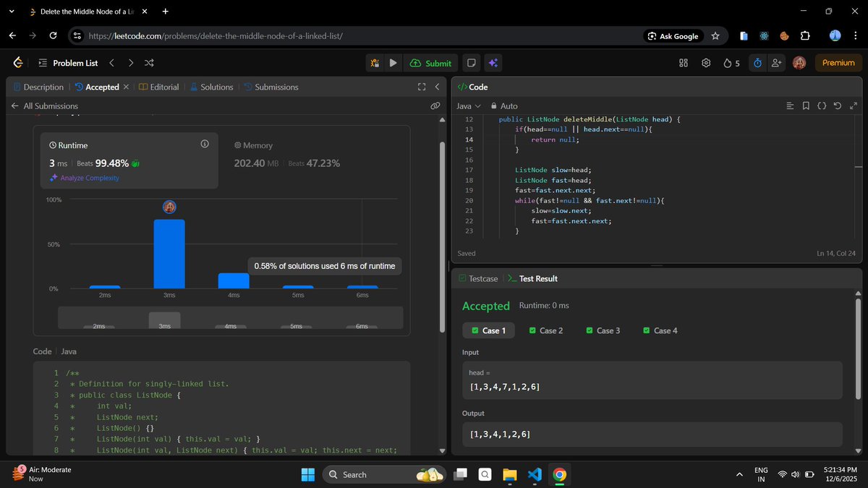
Task: Switch to the Description tab
Action: pyautogui.click(x=38, y=87)
